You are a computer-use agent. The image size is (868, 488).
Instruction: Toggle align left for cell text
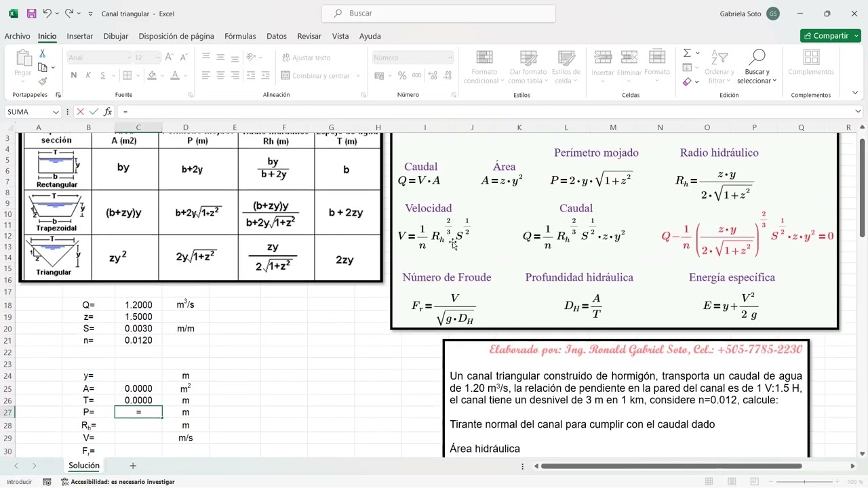tap(206, 75)
